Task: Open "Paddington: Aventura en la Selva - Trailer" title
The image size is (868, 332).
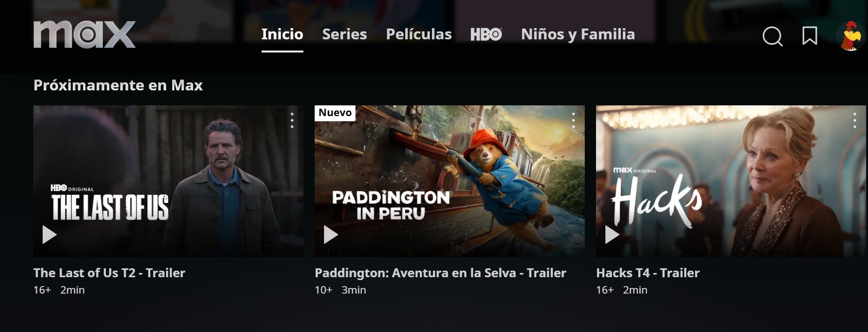Action: pos(440,273)
